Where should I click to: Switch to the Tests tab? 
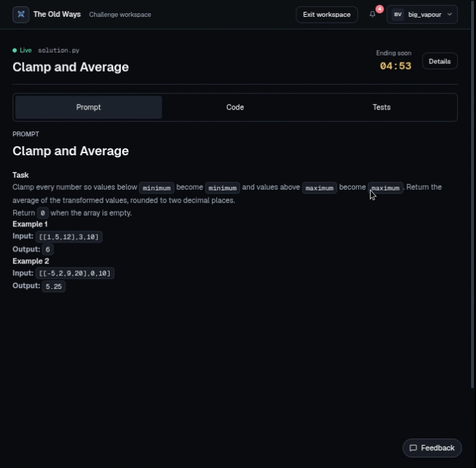coord(382,108)
